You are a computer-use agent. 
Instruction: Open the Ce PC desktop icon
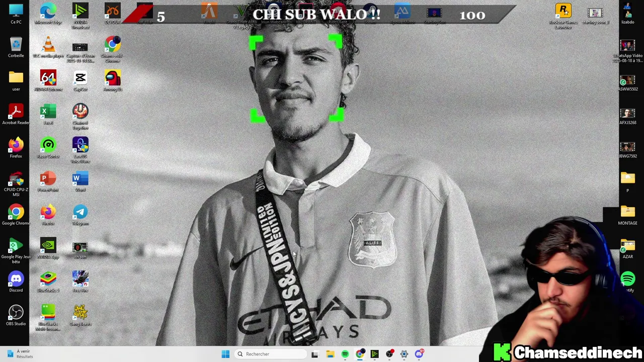[16, 14]
